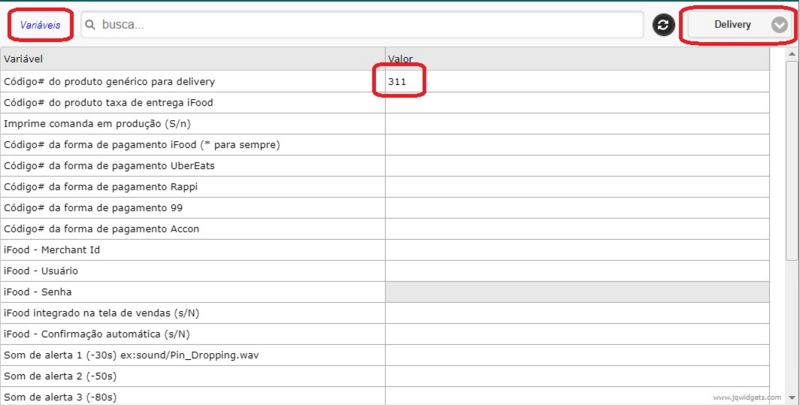Click the highlighted value cell for iFood - Senha
Screen dimensions: 800x405
pos(577,292)
